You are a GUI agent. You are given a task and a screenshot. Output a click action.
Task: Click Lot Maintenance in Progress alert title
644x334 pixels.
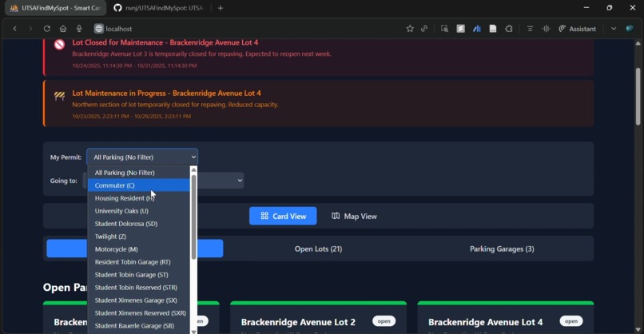166,93
